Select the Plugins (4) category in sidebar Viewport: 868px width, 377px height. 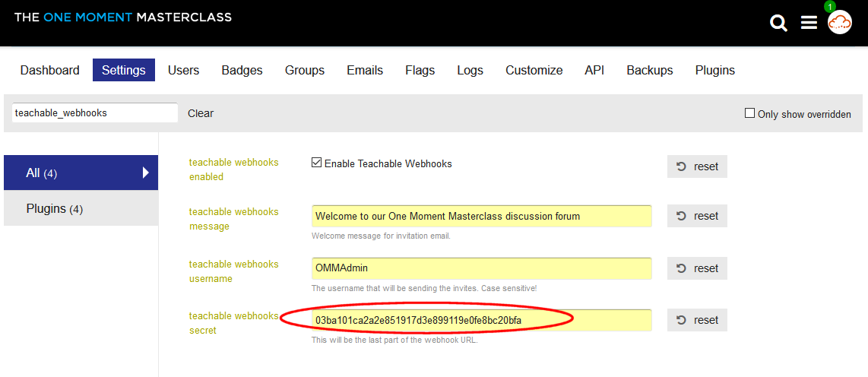pos(81,208)
